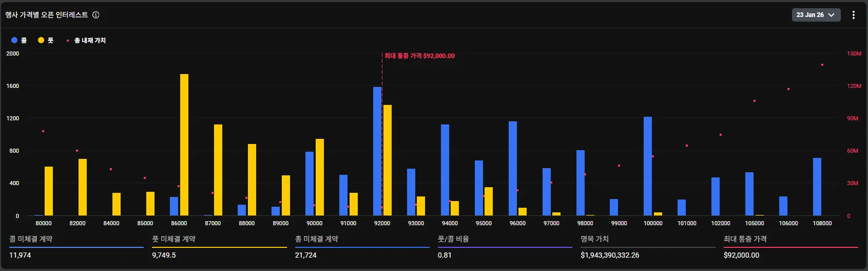Image resolution: width=868 pixels, height=271 pixels.
Task: Click the chevron arrow in the date selector
Action: [x=832, y=15]
